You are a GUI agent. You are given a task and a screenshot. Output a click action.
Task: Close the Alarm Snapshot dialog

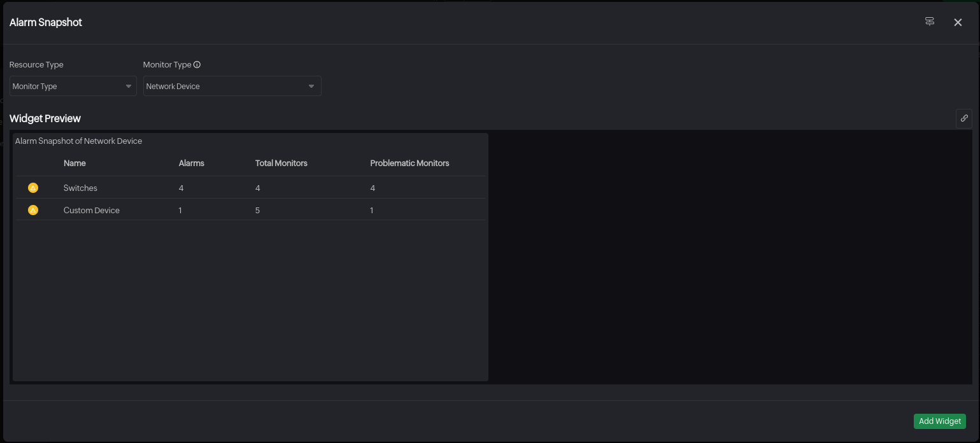click(x=958, y=22)
